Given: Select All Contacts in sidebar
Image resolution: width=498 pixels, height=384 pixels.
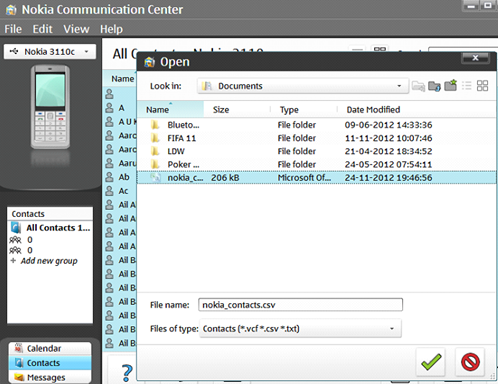Looking at the screenshot, I should 50,228.
